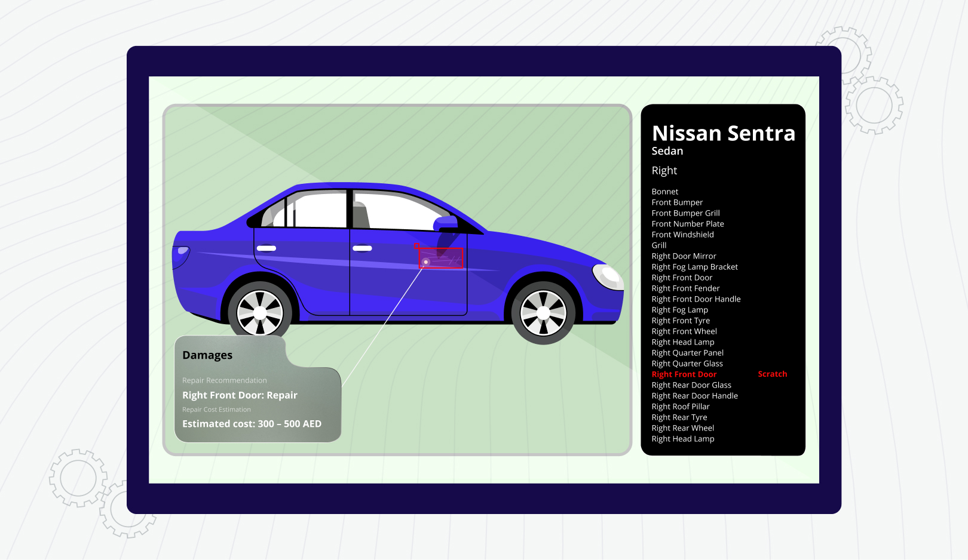This screenshot has width=968, height=560.
Task: Click the 'Sedan' body type label
Action: [x=667, y=151]
